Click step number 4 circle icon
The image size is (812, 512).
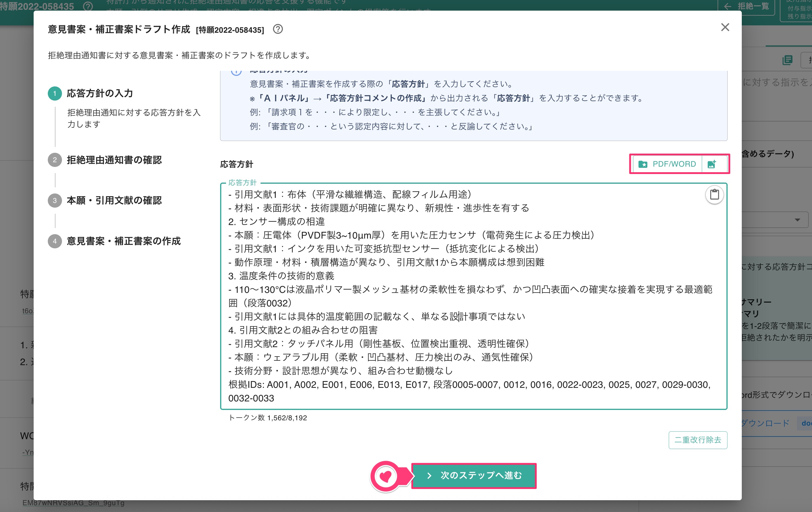point(55,241)
